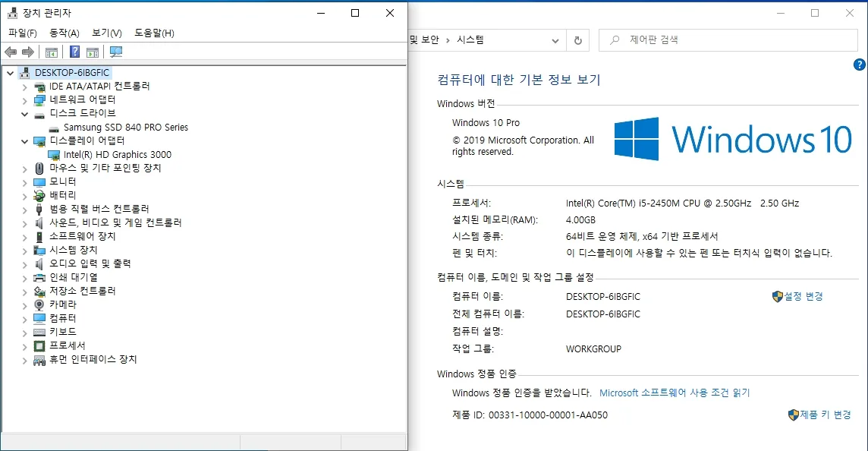The height and width of the screenshot is (451, 868).
Task: Select the 프로세서 chip icon
Action: click(x=39, y=345)
